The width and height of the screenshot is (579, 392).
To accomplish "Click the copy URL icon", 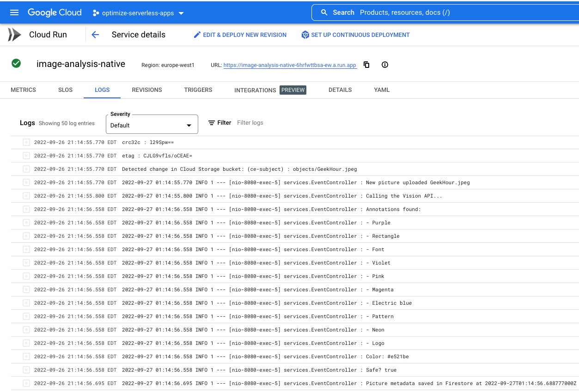I will click(x=366, y=65).
